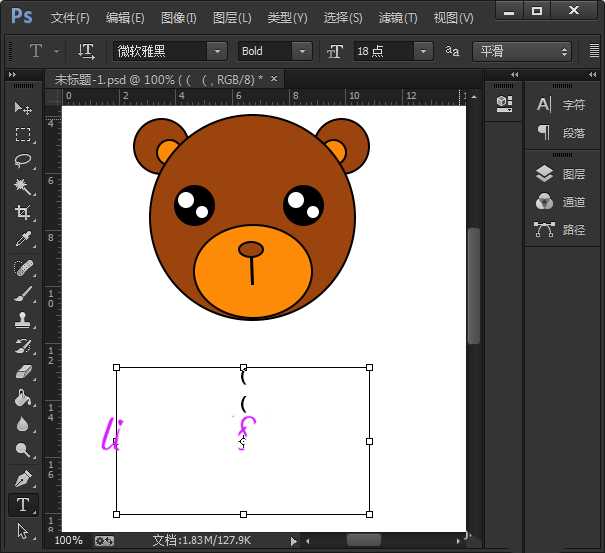This screenshot has height=553, width=605.
Task: Select the Lasso tool
Action: click(23, 160)
